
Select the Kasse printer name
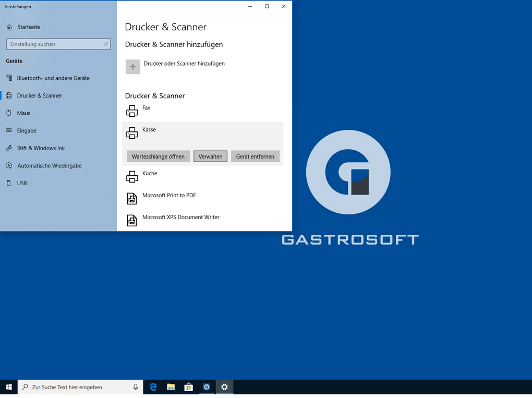pos(149,129)
